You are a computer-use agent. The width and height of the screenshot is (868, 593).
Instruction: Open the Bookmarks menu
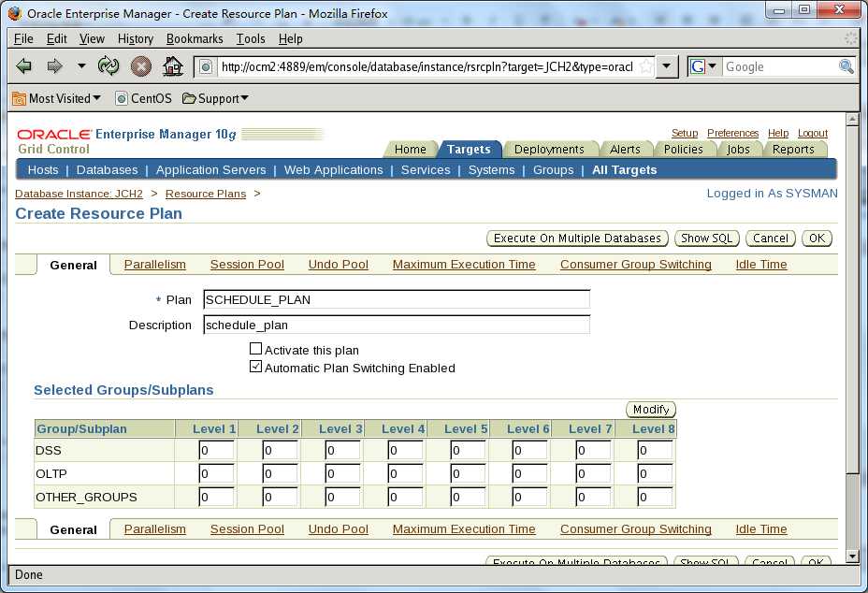coord(195,38)
